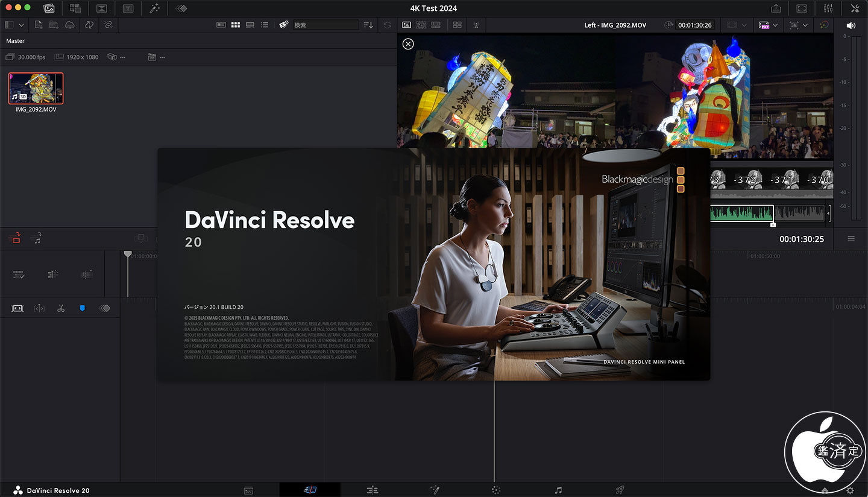This screenshot has height=497, width=868.
Task: Click the Split Clip icon
Action: pyautogui.click(x=39, y=308)
